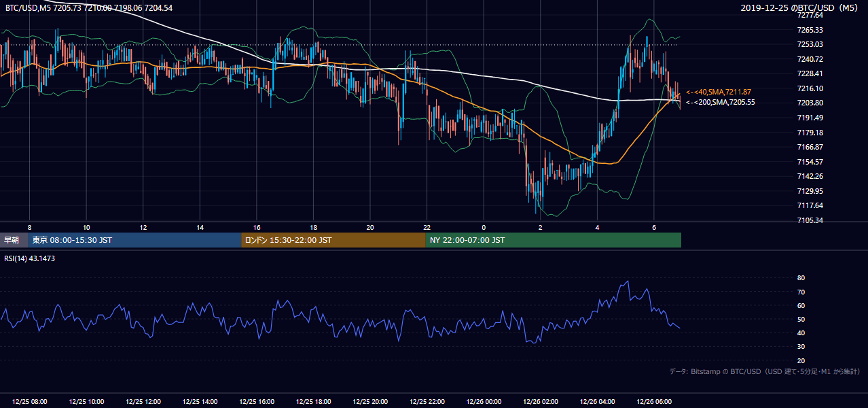Screen dimensions: 868x408
Task: Click hour label 8 under price chart
Action: coord(29,227)
